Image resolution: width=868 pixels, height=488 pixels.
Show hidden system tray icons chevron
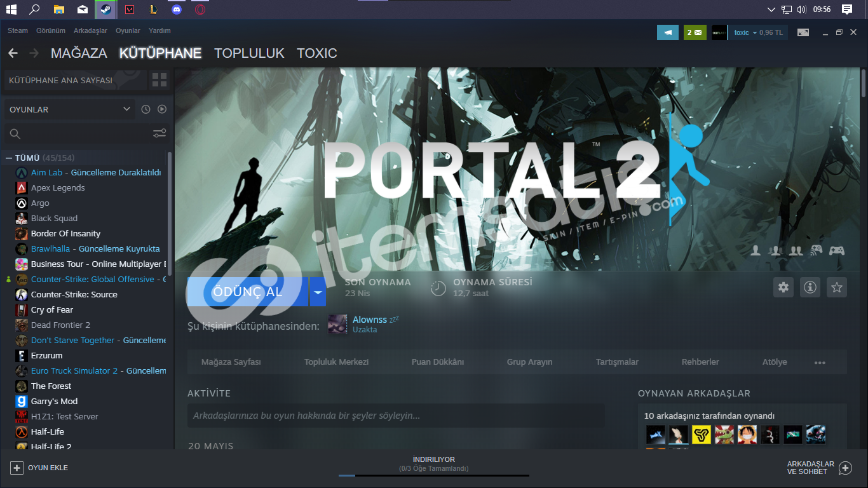(x=771, y=10)
